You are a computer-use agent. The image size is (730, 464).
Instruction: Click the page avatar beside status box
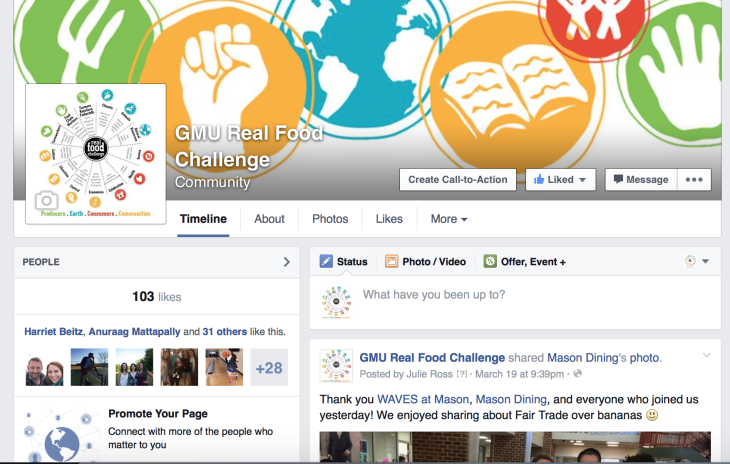[336, 303]
